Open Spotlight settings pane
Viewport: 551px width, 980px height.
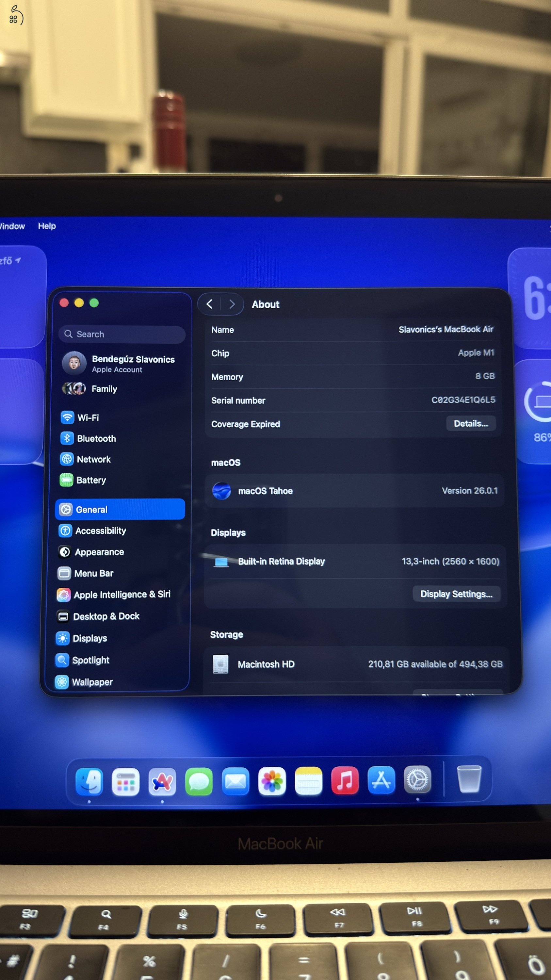(90, 660)
